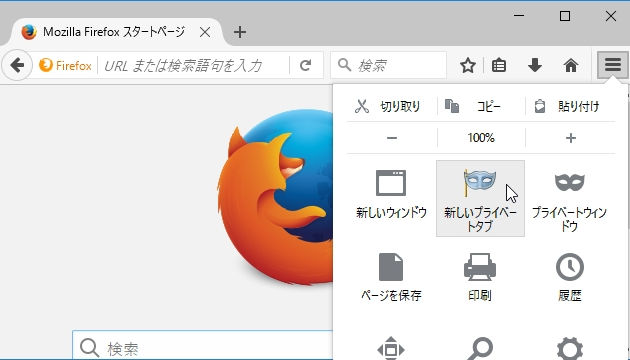The image size is (630, 360).
Task: Open find in page magnifier icon
Action: point(480,349)
